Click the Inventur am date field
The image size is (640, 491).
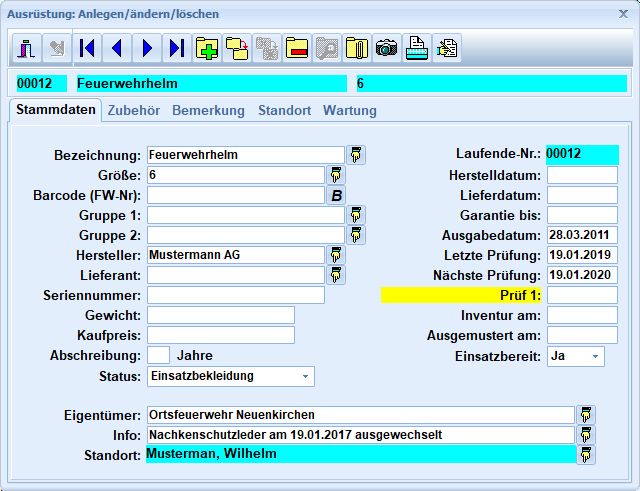(x=582, y=315)
